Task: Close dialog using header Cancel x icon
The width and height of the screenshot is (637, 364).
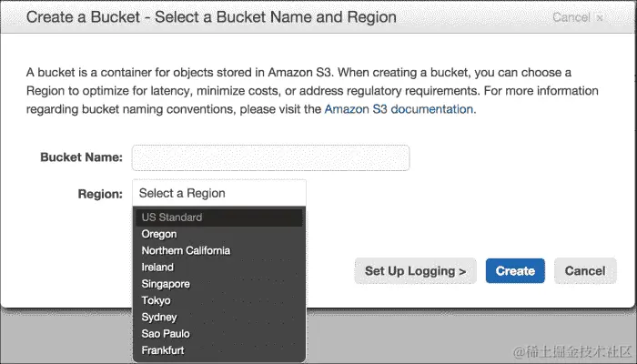Action: 599,17
